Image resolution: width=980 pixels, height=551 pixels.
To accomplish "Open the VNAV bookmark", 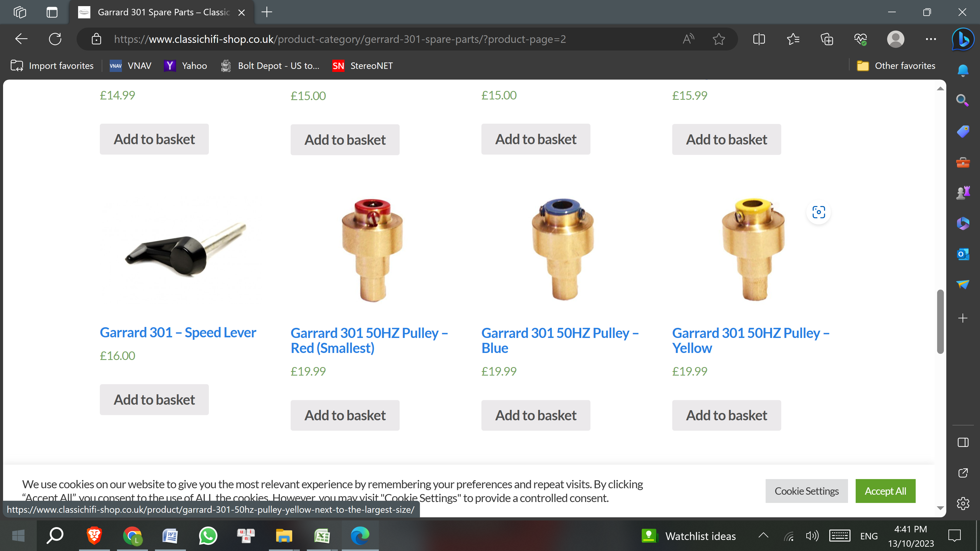I will coord(130,66).
